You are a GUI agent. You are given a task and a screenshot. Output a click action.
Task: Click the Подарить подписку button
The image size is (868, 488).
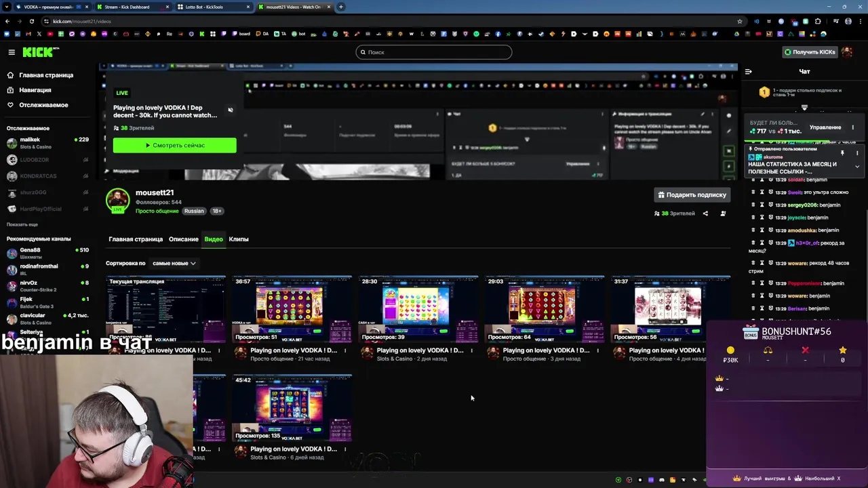(x=692, y=195)
